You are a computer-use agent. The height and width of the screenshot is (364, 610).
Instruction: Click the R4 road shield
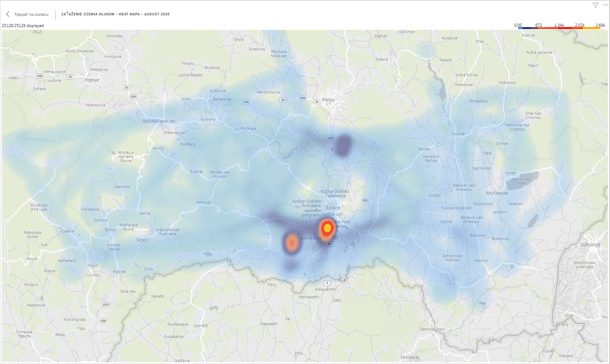coord(329,244)
